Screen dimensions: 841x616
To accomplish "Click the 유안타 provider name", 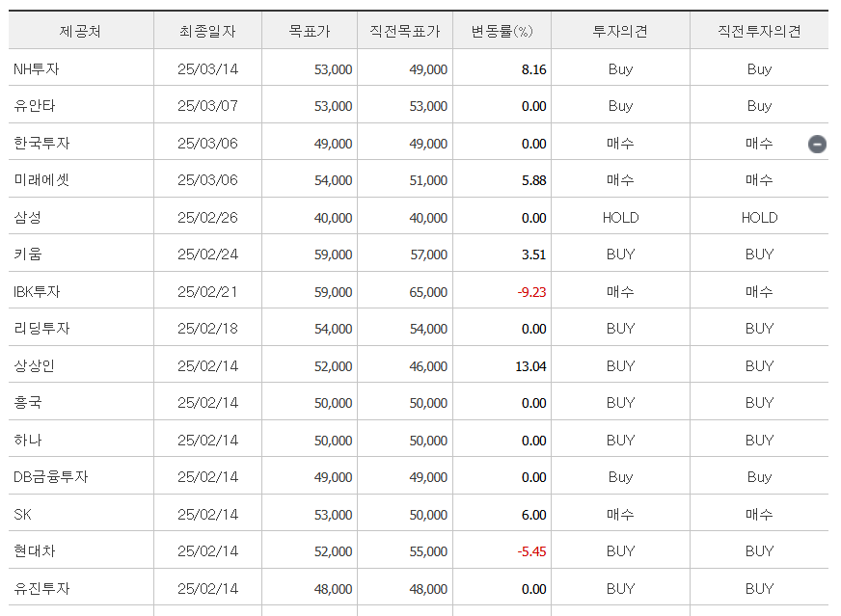I will coord(35,106).
